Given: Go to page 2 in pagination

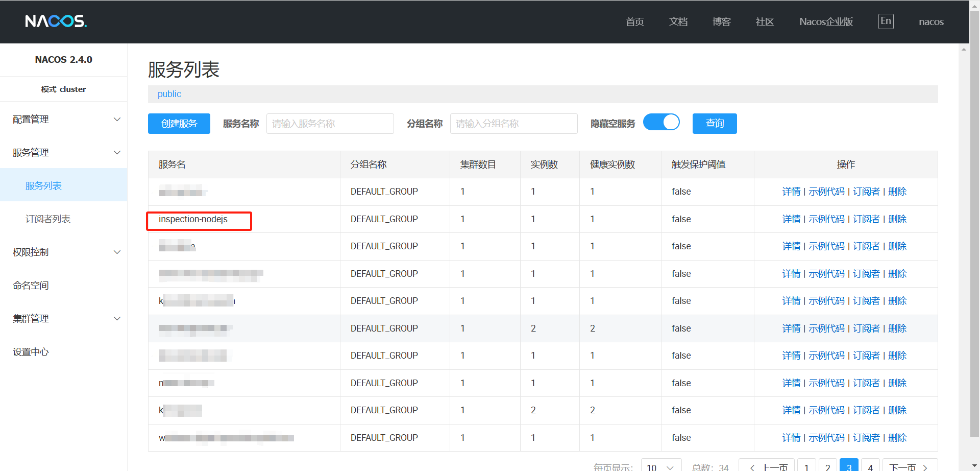Looking at the screenshot, I should click(828, 466).
